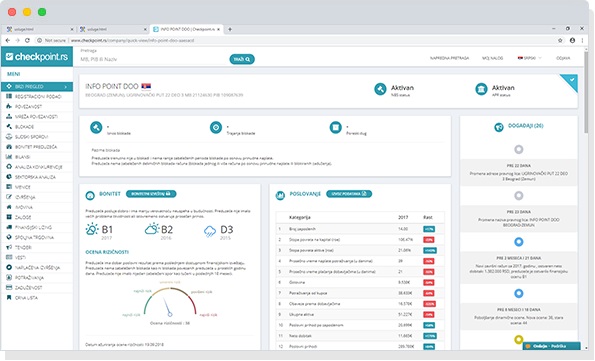This screenshot has height=361, width=595.
Task: Click growth badge for Gotovina row
Action: pos(429,282)
